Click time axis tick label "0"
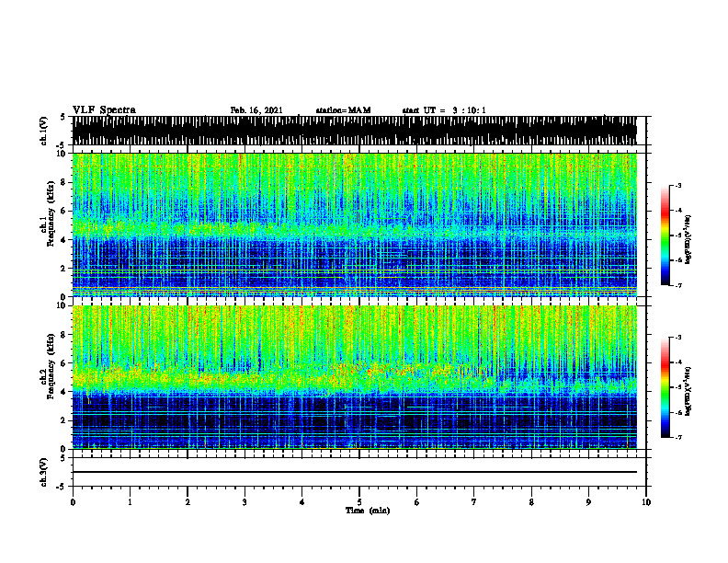 (73, 502)
